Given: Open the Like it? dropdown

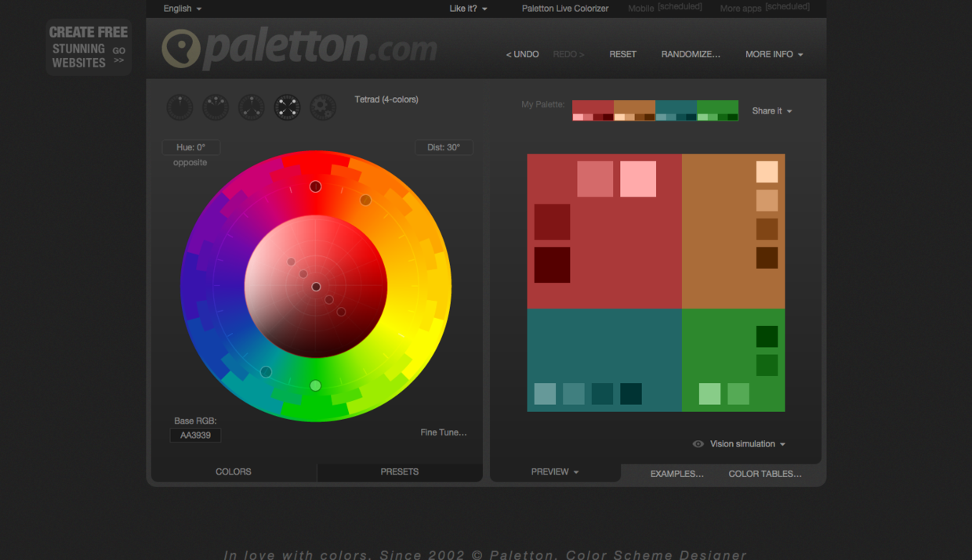Looking at the screenshot, I should [469, 9].
